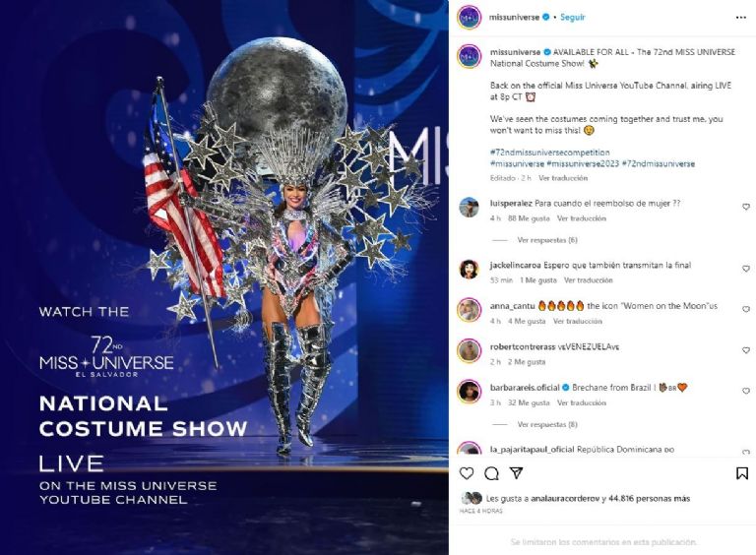Open missuniverse profile picture in header
The image size is (756, 555).
470,18
